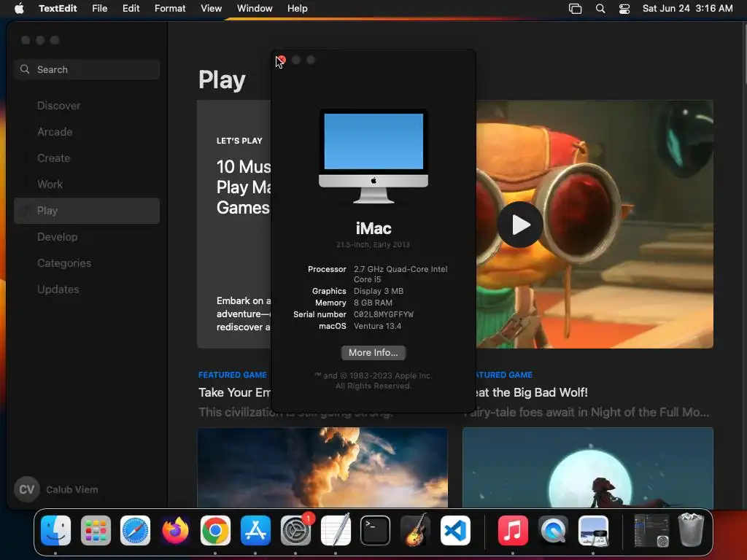747x560 pixels.
Task: Click the App Store Search field
Action: point(87,69)
